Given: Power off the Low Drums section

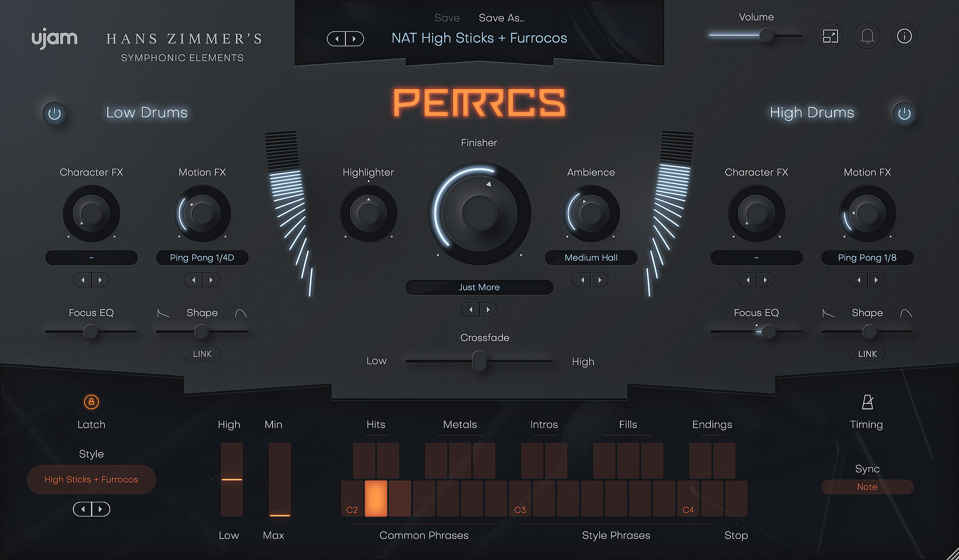Looking at the screenshot, I should (54, 113).
